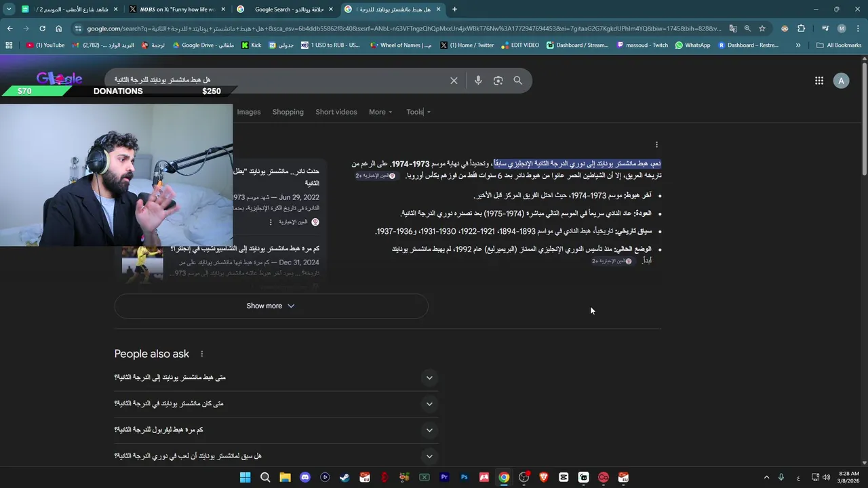The width and height of the screenshot is (868, 488).
Task: Expand "متى هبط مانشستر يونايتد إلى الدرجة الثانية" question
Action: (277, 378)
